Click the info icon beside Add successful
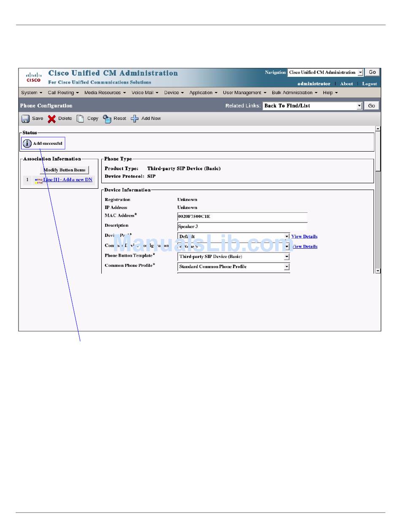The width and height of the screenshot is (401, 532). pyautogui.click(x=27, y=143)
